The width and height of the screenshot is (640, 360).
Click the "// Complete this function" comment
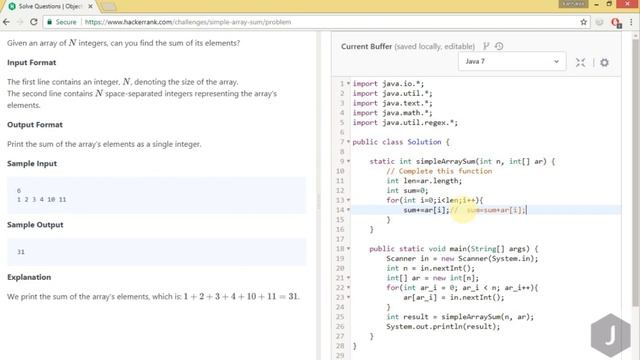tap(439, 171)
